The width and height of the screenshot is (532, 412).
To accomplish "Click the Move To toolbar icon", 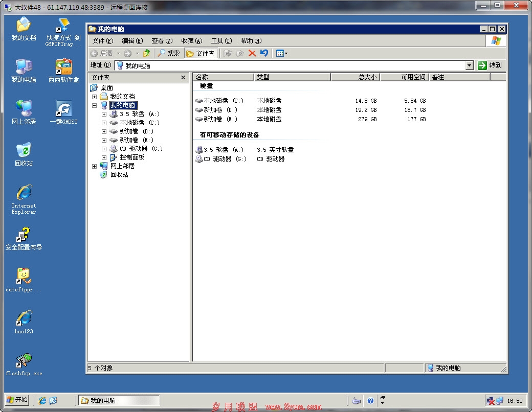I will click(x=227, y=53).
